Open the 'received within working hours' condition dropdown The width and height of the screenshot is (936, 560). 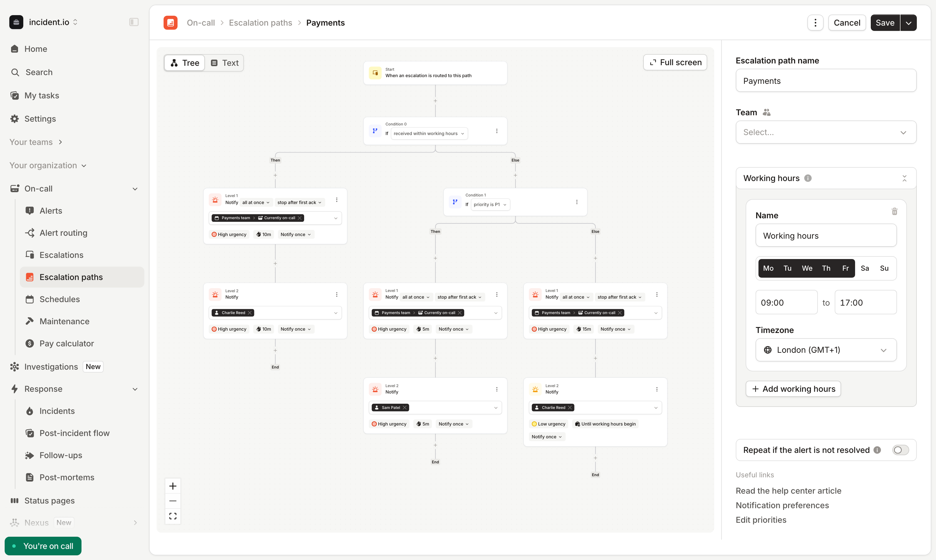point(429,134)
